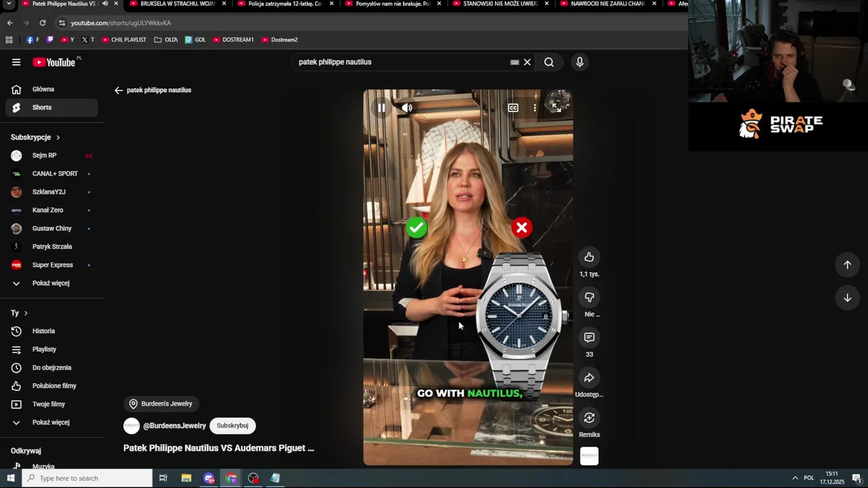Open the SzklanaY2J channel
This screenshot has height=488, width=868.
[x=52, y=192]
